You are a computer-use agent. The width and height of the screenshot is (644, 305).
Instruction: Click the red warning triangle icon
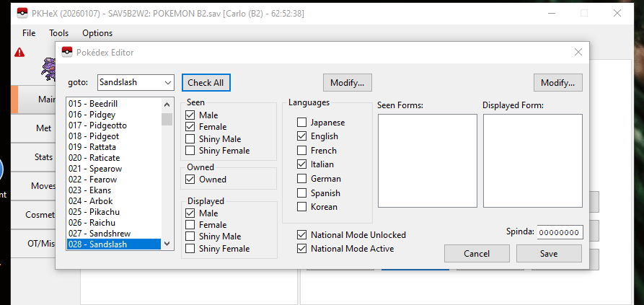pos(19,52)
